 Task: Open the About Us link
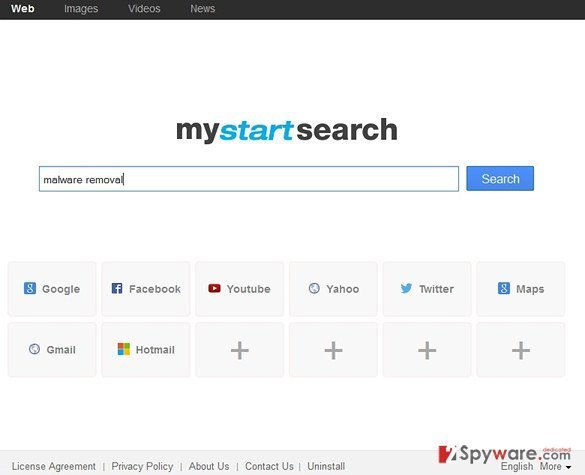point(209,466)
